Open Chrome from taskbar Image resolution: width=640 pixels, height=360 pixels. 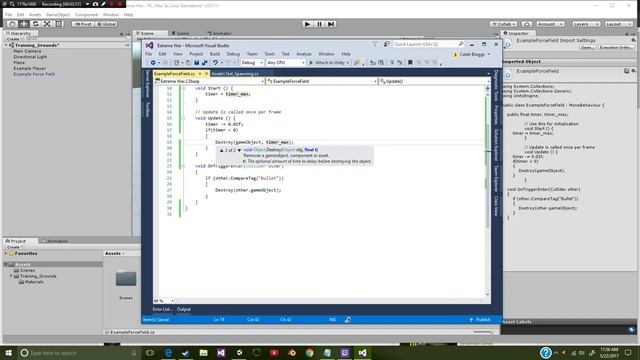click(309, 353)
